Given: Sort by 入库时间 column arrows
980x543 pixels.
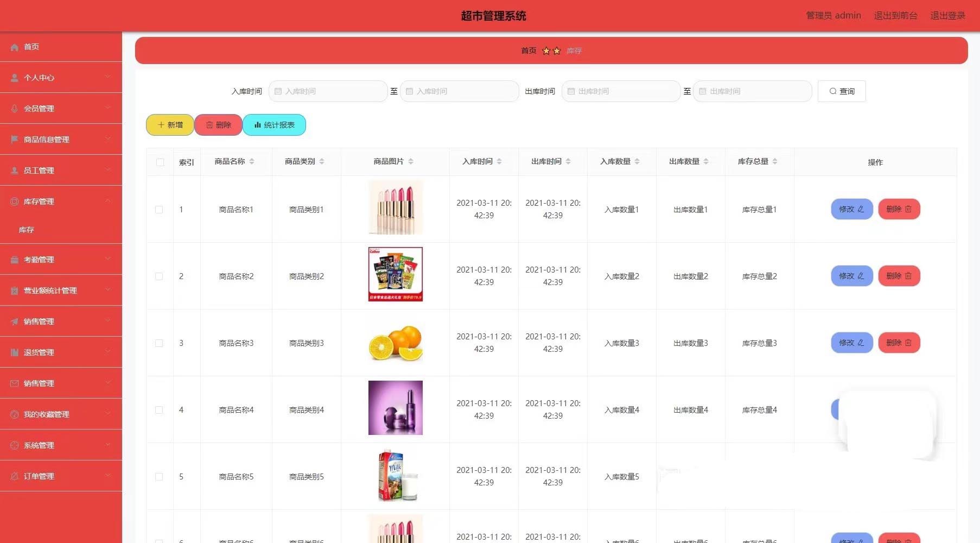Looking at the screenshot, I should (499, 161).
